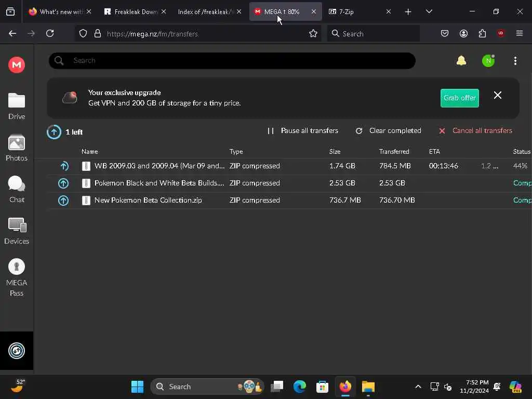Select the WB 2009.03 and 2009.04 file name
The width and height of the screenshot is (532, 399).
click(159, 166)
